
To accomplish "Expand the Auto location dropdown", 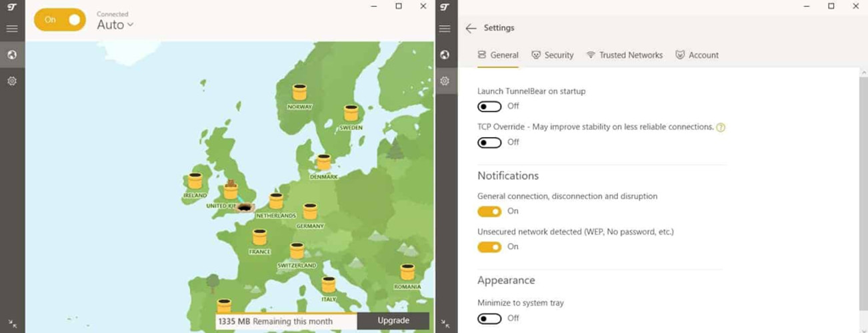I will coord(115,25).
